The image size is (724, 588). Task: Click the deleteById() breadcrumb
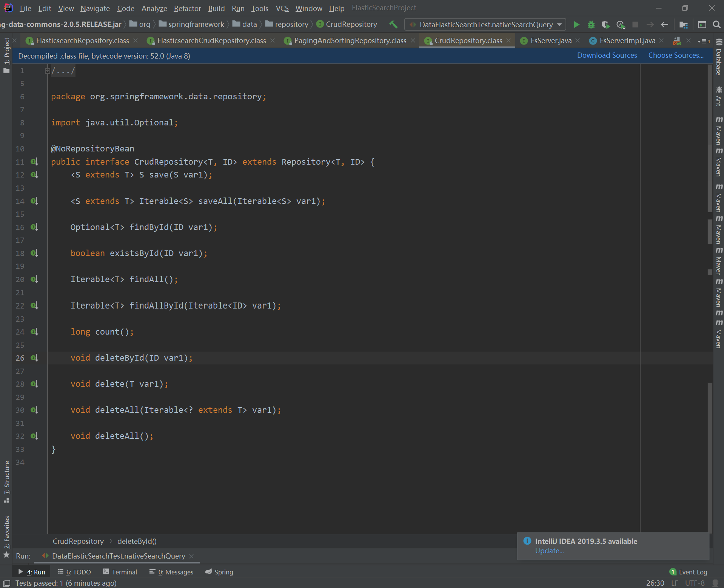coord(137,541)
